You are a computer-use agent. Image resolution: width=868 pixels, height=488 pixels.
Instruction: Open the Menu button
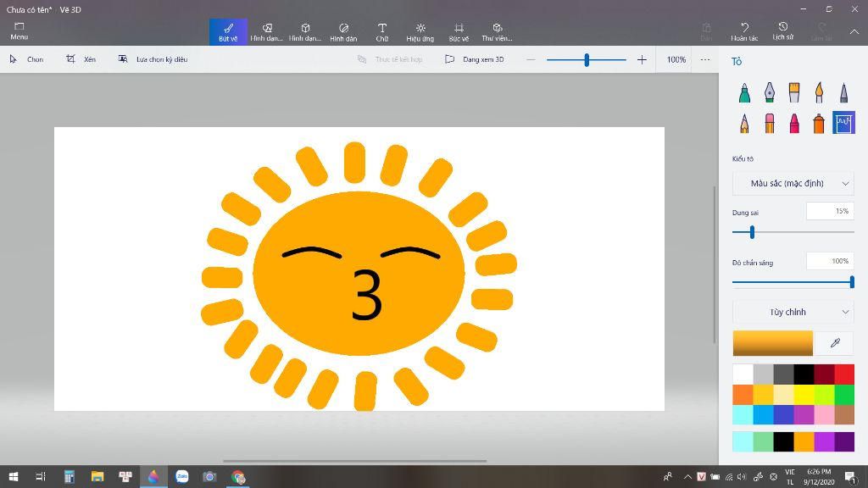[x=19, y=31]
